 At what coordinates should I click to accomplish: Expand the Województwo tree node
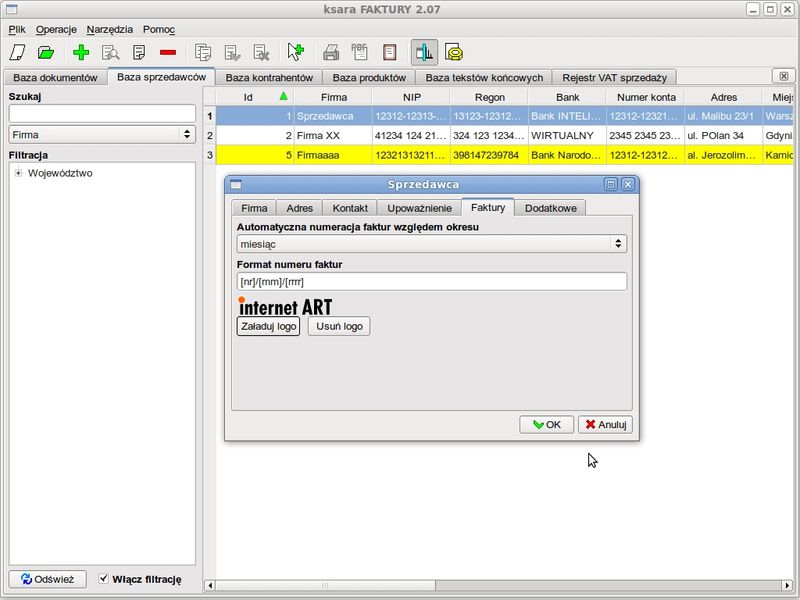18,173
